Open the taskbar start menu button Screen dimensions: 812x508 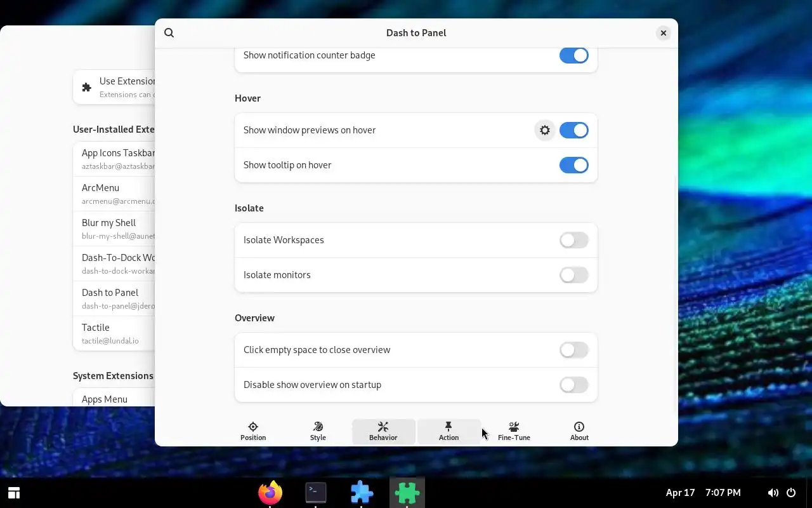14,493
